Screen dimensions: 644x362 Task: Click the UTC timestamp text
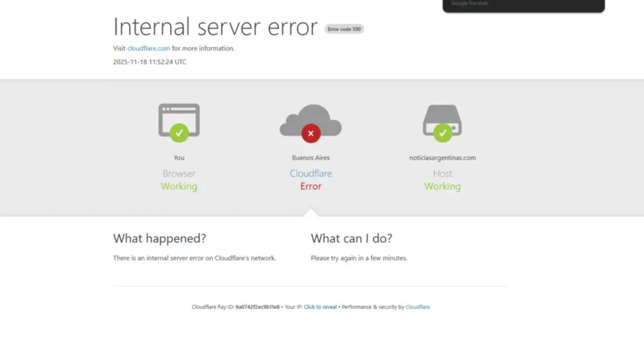pos(149,62)
